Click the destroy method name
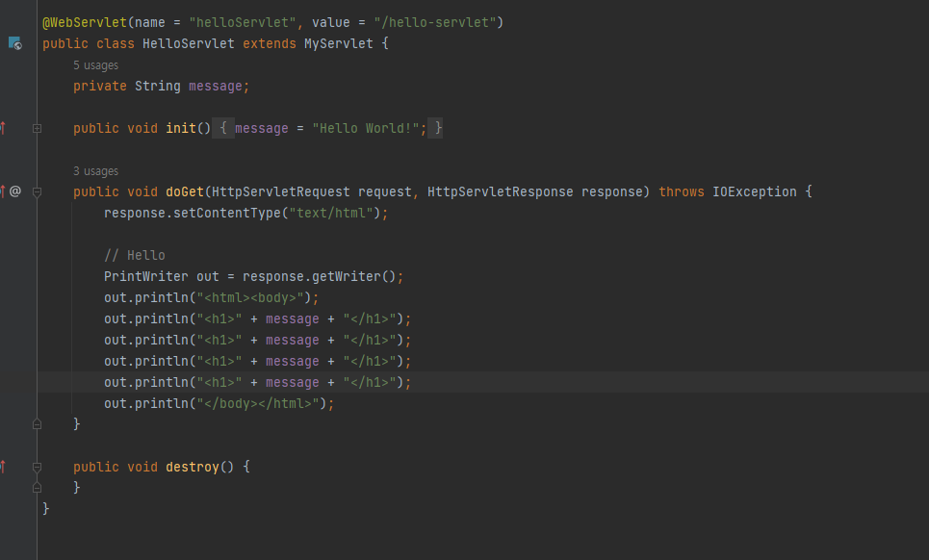 pos(193,467)
